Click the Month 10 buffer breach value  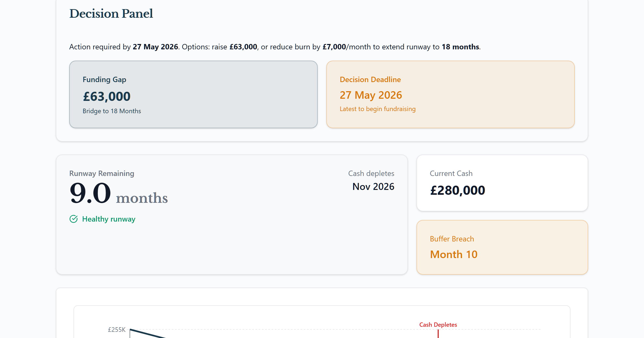click(x=453, y=255)
